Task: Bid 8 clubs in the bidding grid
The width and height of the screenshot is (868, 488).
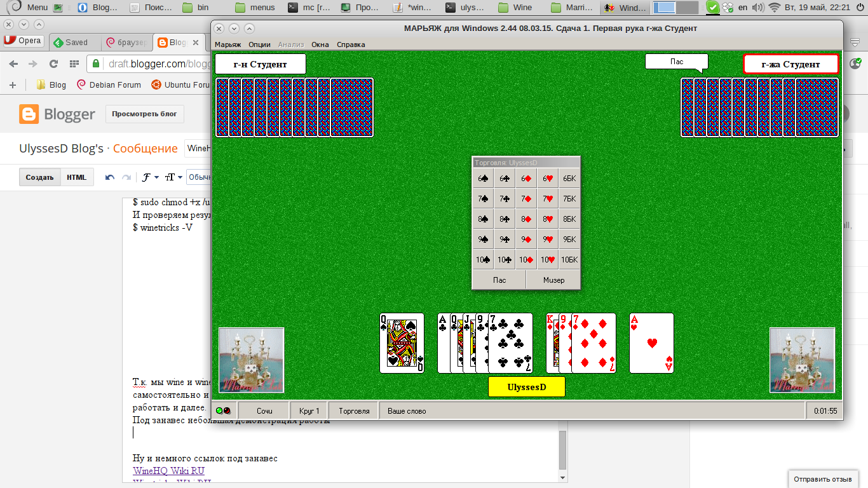Action: tap(505, 219)
